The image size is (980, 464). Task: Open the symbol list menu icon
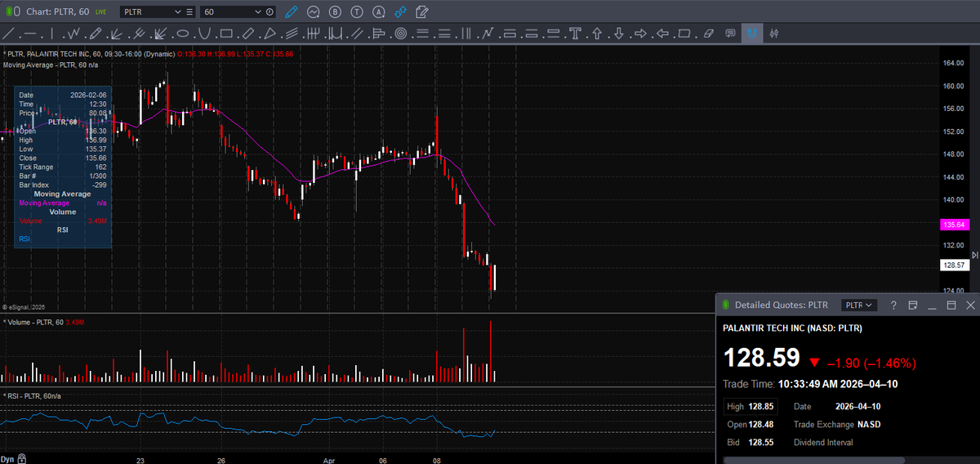190,12
